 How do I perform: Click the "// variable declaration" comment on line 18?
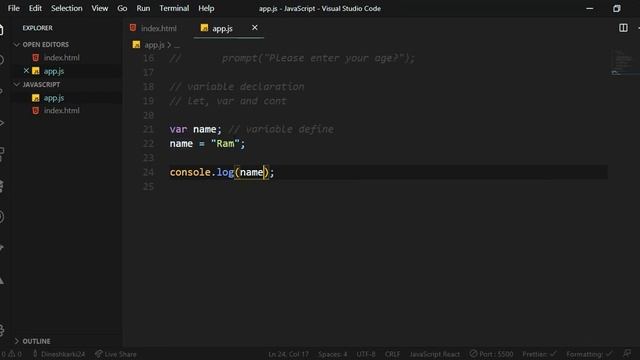[x=237, y=87]
